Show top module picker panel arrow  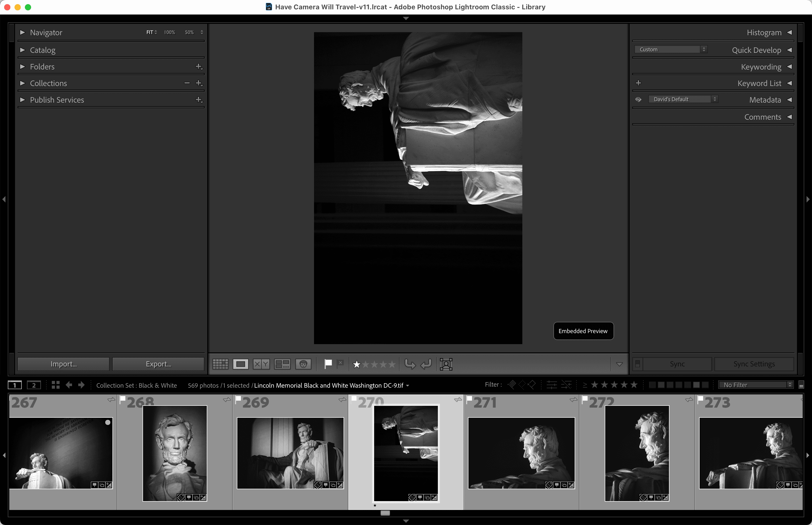coord(406,18)
